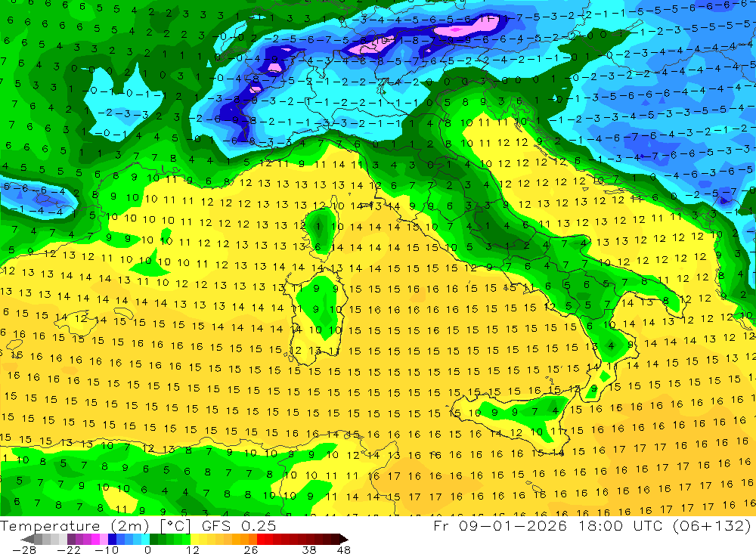
Task: Select the dark purple swatch above -22
Action: (71, 539)
